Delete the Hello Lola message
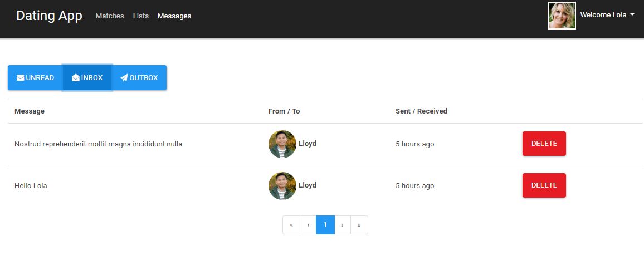 (544, 185)
